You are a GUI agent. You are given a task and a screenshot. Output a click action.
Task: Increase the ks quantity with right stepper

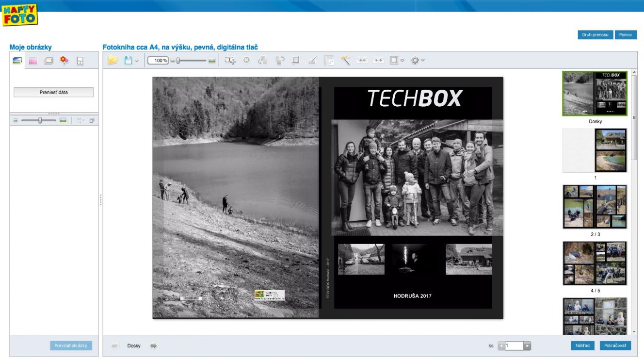(x=527, y=346)
